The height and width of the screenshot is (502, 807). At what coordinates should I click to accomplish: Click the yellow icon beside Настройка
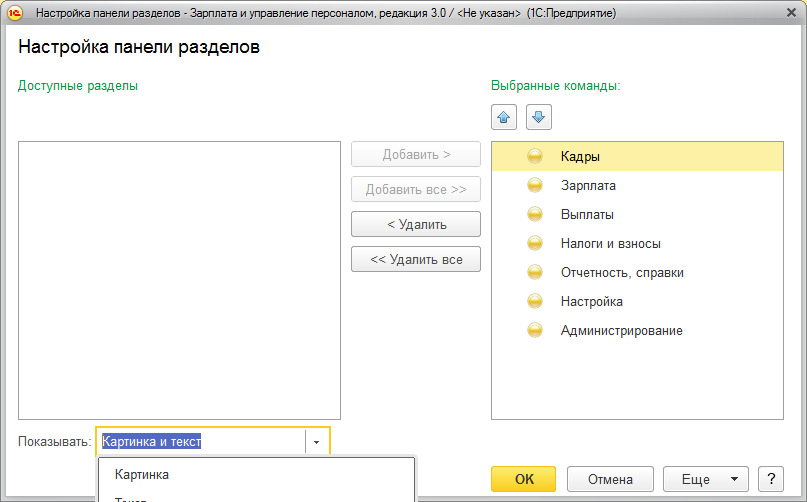point(535,301)
